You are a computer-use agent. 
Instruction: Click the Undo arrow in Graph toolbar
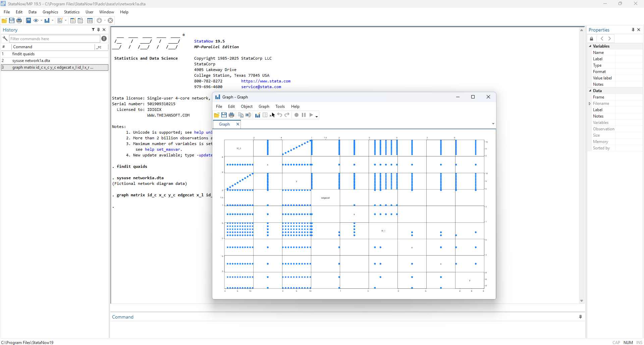280,115
